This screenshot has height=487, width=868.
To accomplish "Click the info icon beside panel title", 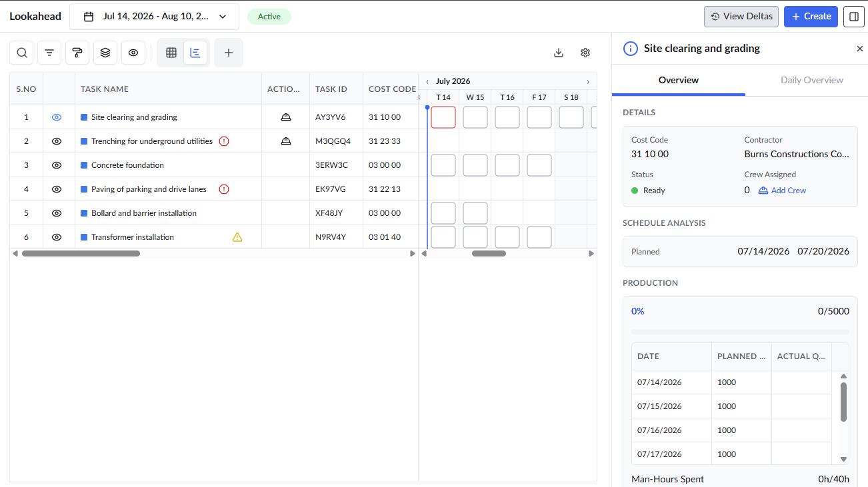I will tap(630, 49).
